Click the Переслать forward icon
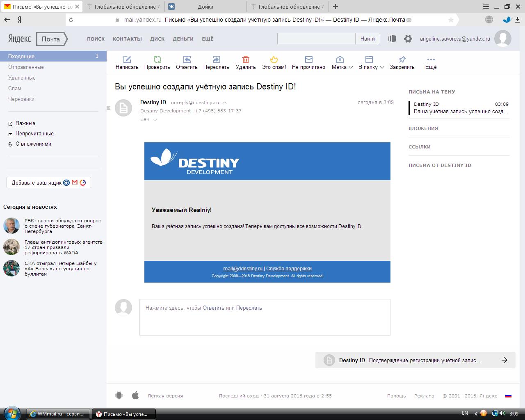Screen dimensions: 525x420 pos(216,59)
